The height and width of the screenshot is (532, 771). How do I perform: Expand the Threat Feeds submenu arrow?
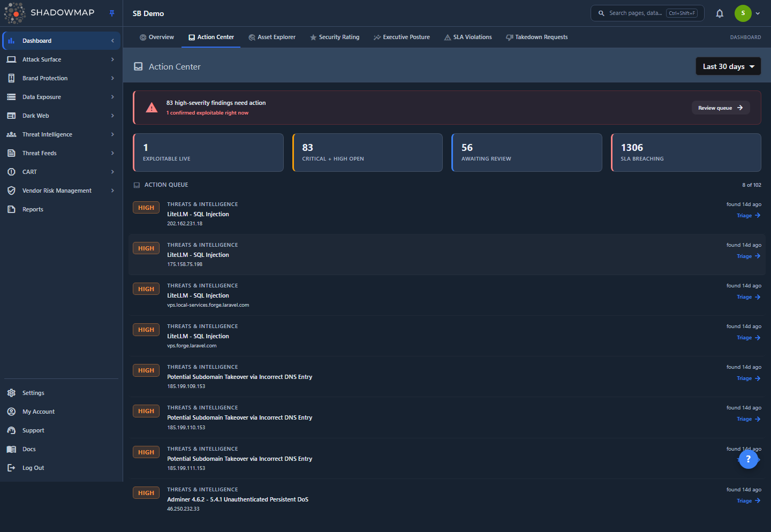click(x=112, y=153)
